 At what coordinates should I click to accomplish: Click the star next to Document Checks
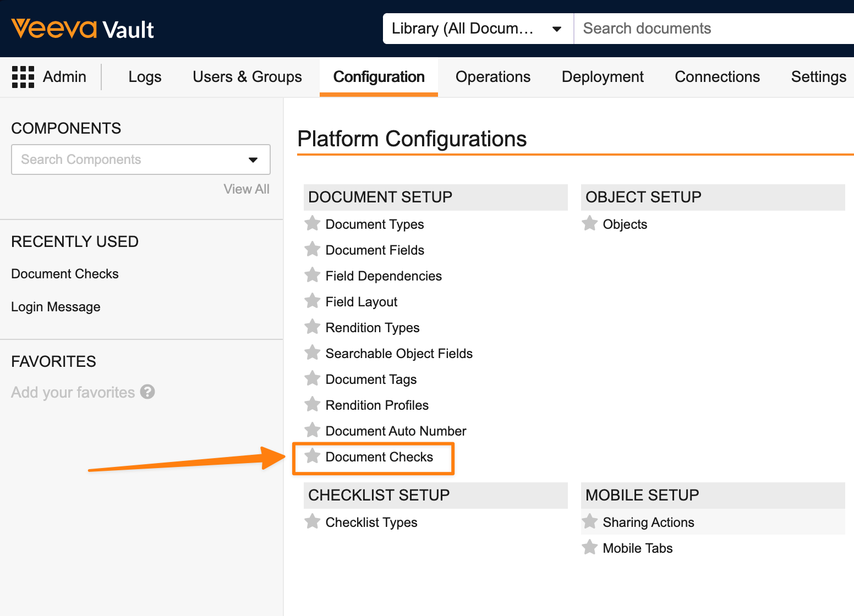pos(313,456)
